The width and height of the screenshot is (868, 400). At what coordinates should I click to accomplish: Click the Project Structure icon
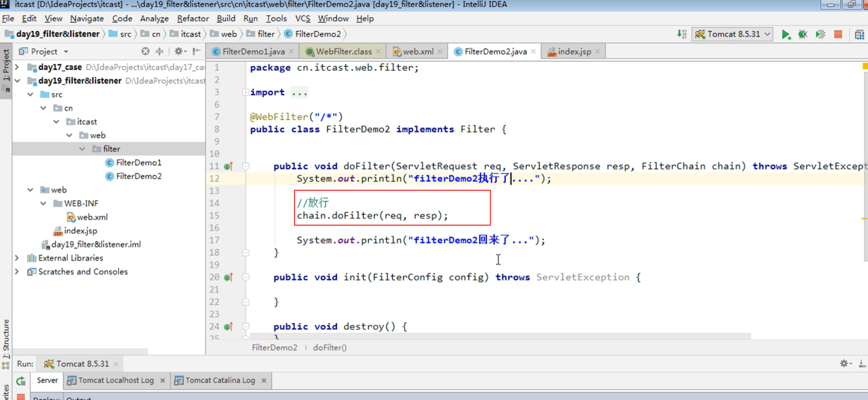click(859, 35)
